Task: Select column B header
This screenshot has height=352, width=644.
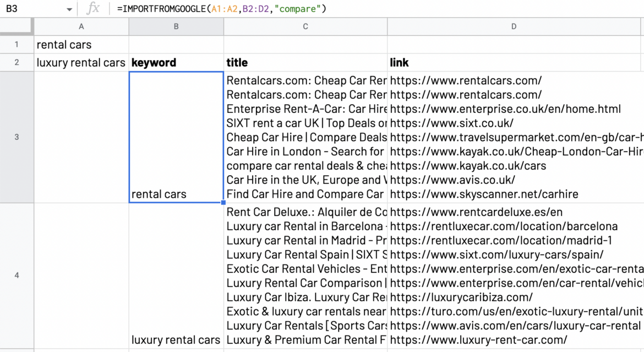Action: tap(176, 26)
